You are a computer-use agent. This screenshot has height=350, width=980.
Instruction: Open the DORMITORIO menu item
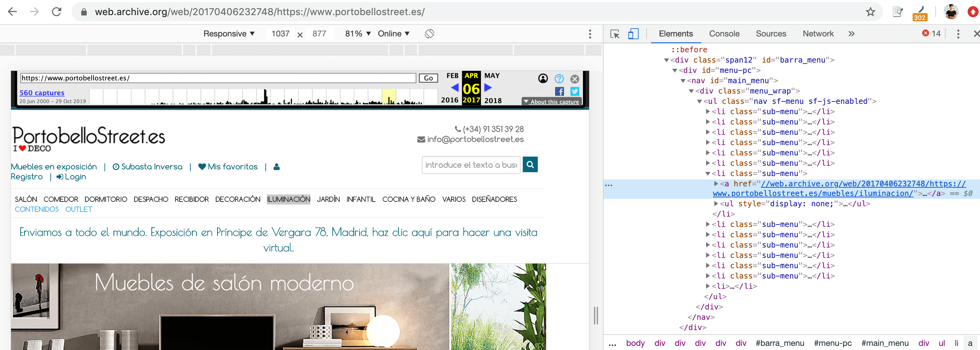[106, 199]
